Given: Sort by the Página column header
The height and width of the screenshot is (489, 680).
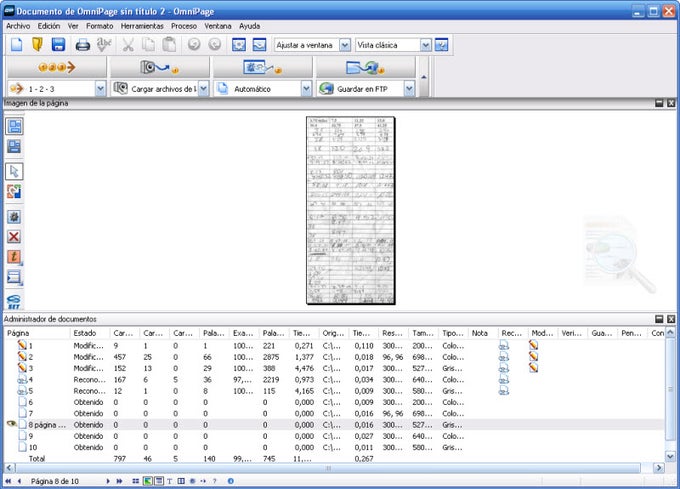Looking at the screenshot, I should click(x=37, y=333).
